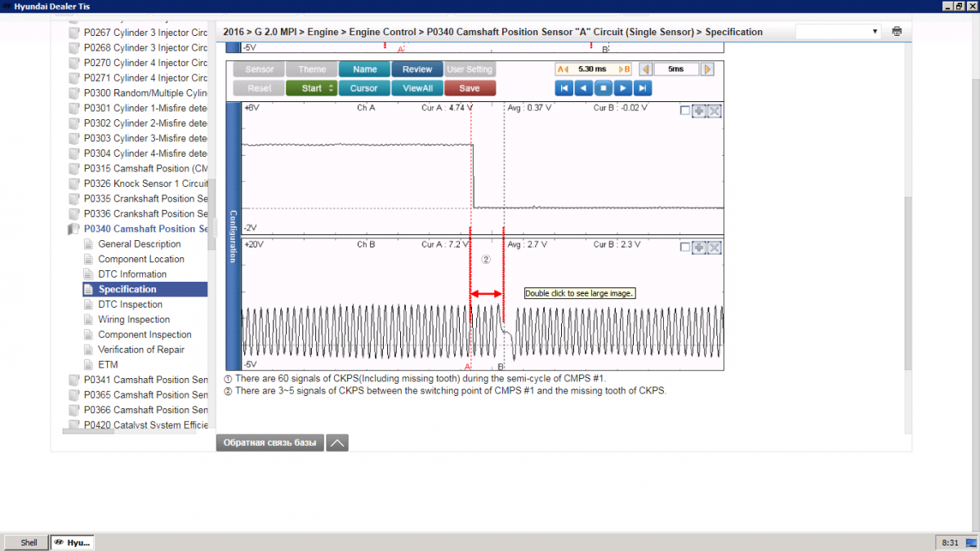Open the empty dropdown beside print icon
Image resolution: width=980 pixels, height=552 pixels.
tap(839, 32)
